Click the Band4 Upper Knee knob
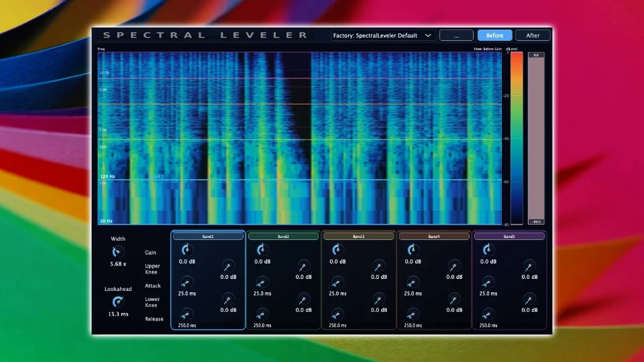 tap(454, 266)
